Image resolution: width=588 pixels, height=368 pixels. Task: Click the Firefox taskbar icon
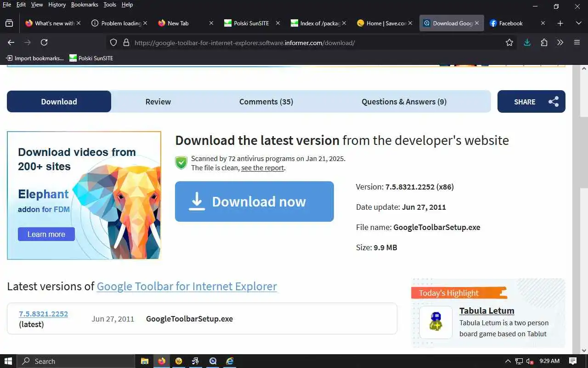(x=162, y=361)
